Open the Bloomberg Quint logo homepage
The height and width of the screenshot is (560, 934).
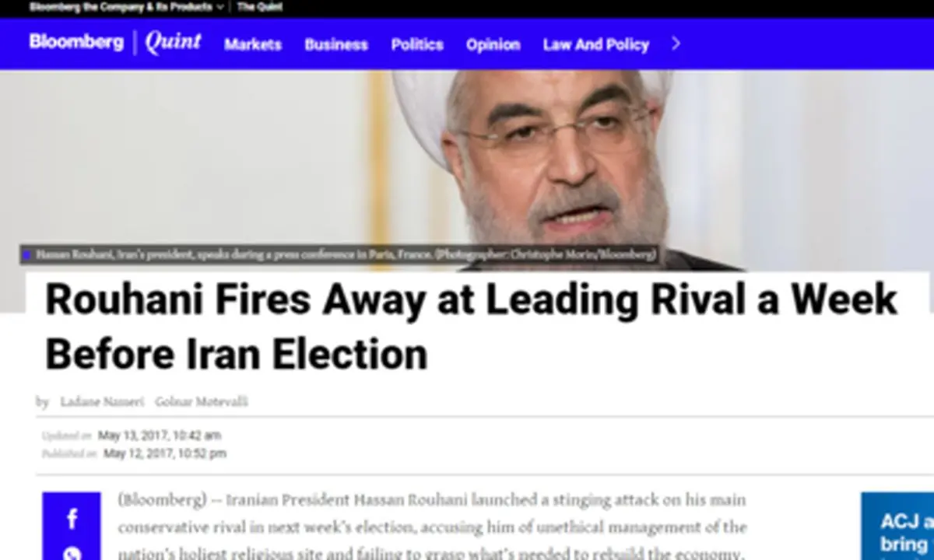click(115, 42)
